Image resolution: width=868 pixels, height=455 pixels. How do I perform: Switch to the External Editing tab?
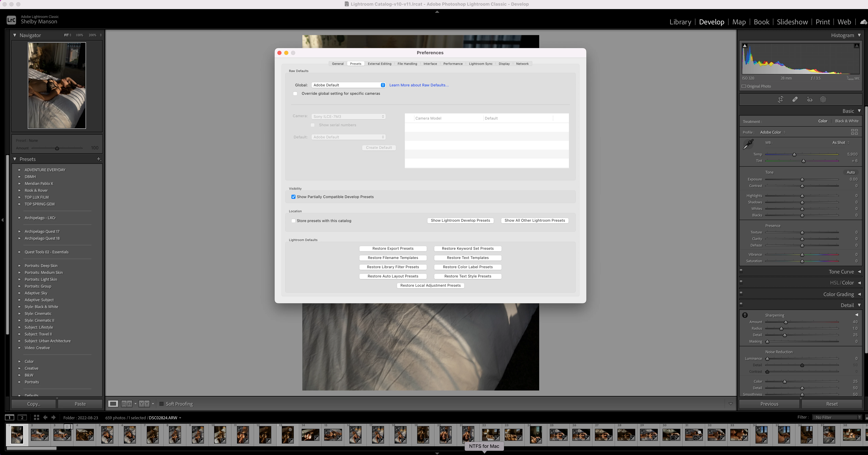pyautogui.click(x=379, y=64)
